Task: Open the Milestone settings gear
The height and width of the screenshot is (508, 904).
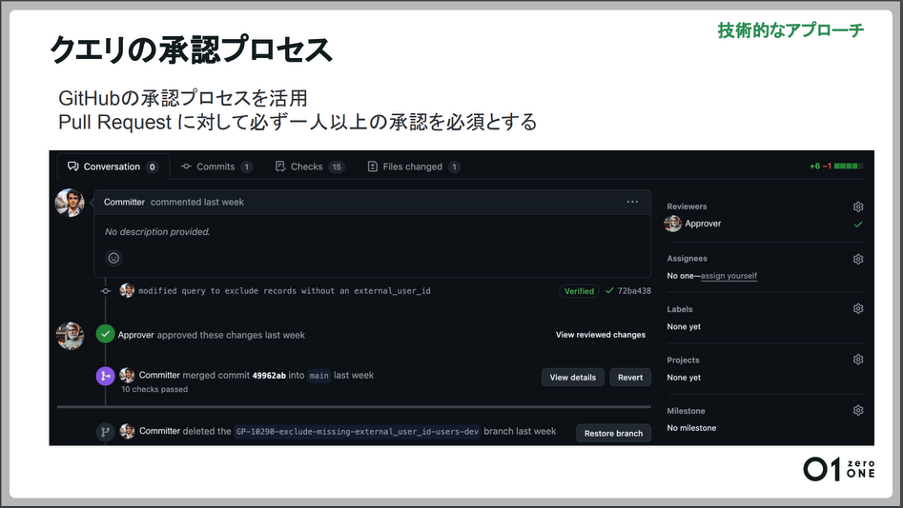Action: coord(857,411)
